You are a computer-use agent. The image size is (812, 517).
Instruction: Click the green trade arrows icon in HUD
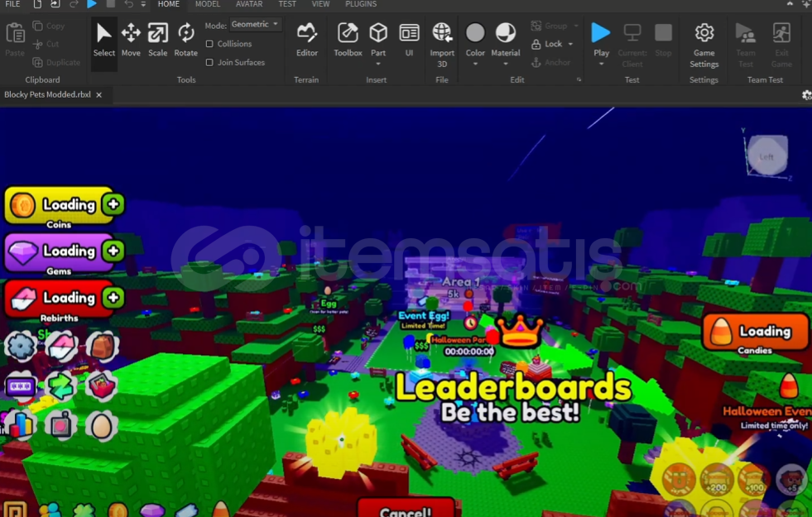[x=60, y=386]
